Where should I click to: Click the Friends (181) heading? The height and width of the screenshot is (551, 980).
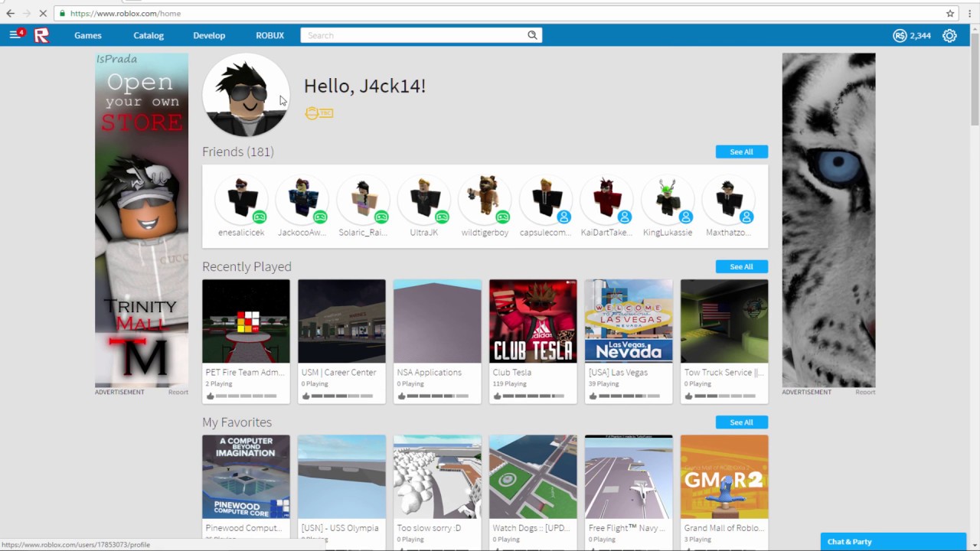pos(238,152)
